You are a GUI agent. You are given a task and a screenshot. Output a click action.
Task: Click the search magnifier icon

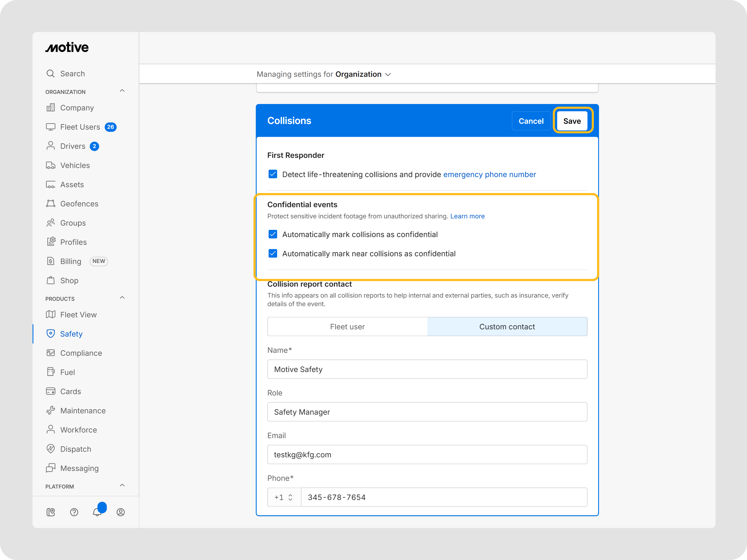[51, 74]
